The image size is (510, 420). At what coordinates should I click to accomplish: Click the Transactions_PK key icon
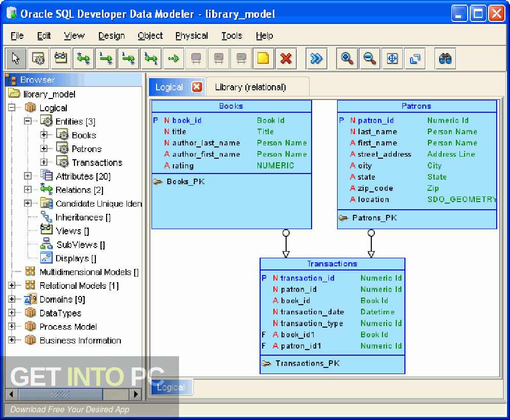click(266, 363)
